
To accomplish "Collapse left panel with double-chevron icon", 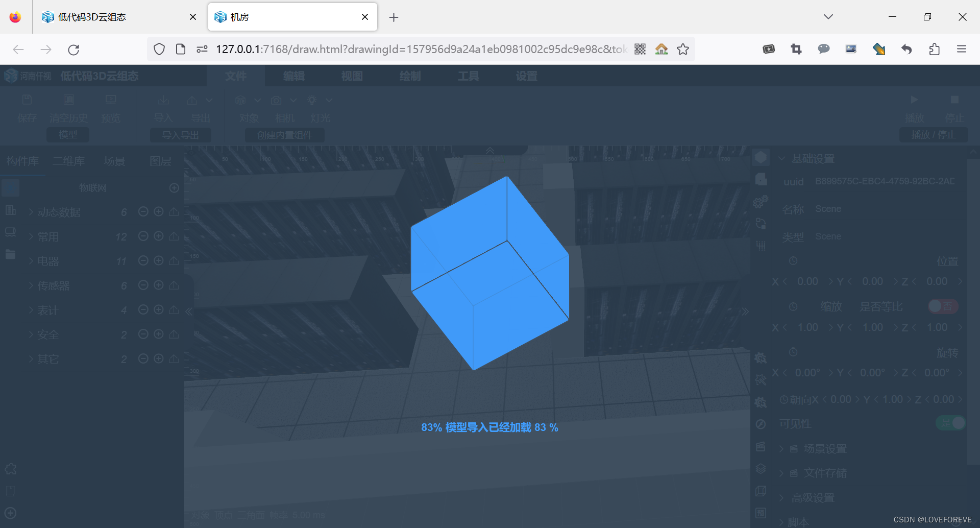I will [189, 311].
